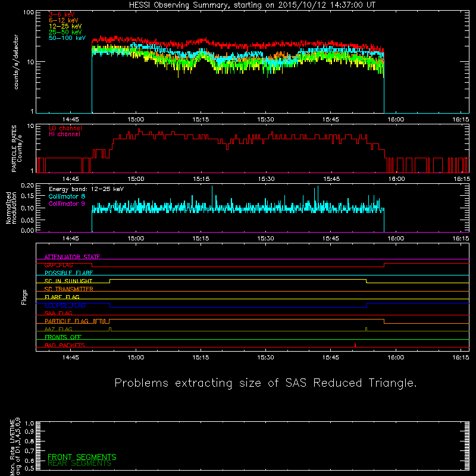Click the ECLIPSE_FLAG label
476x476 pixels.
coord(65,305)
